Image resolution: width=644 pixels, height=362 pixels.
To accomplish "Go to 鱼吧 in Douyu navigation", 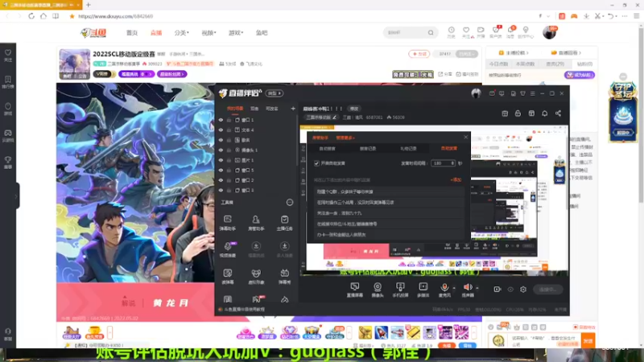I will (262, 32).
